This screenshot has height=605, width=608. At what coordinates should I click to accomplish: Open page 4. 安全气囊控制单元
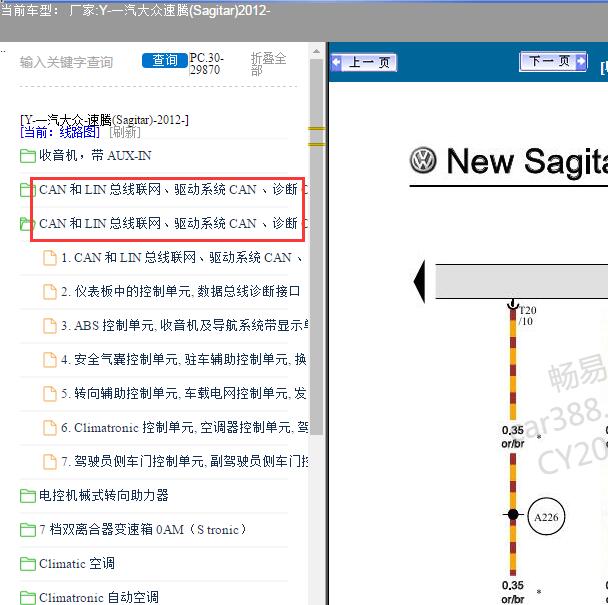(184, 360)
